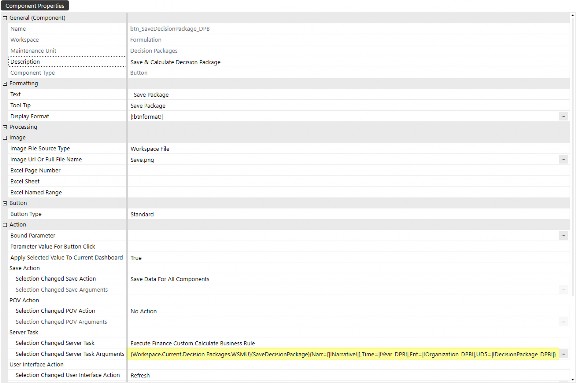Click the Display Format value field
Image resolution: width=576 pixels, height=383 pixels.
tap(343, 116)
